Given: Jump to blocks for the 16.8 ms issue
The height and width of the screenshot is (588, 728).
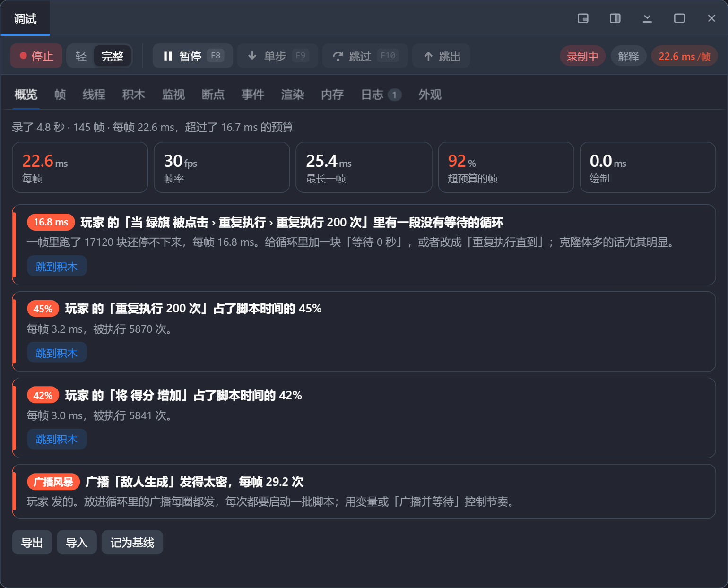Looking at the screenshot, I should click(57, 266).
